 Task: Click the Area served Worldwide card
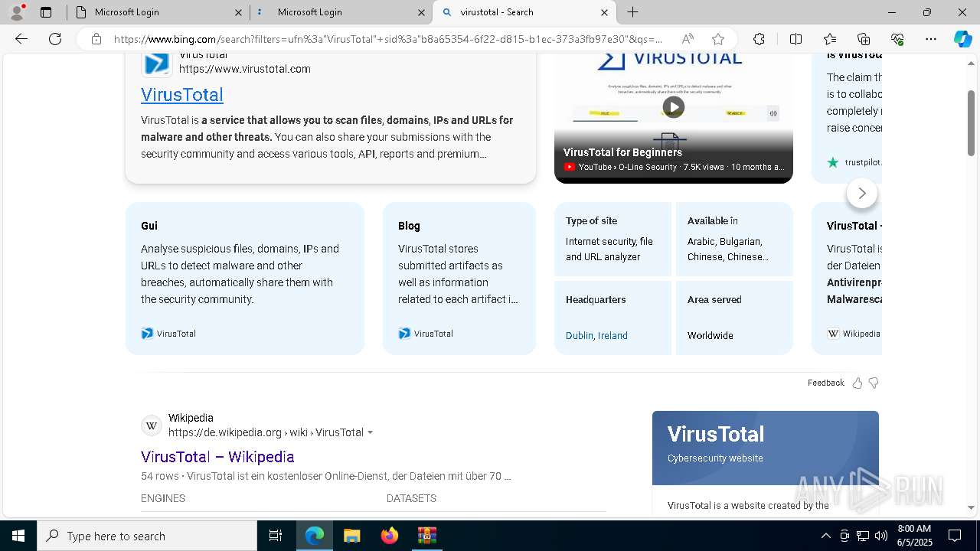734,318
